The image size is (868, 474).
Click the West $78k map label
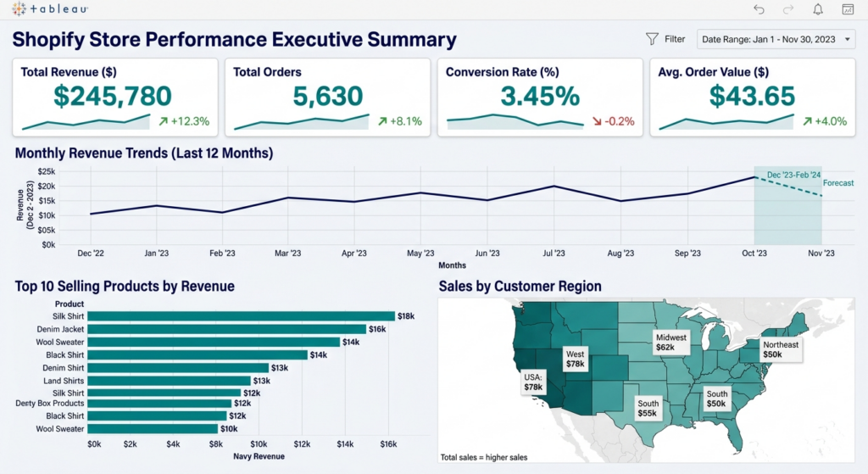click(x=576, y=359)
